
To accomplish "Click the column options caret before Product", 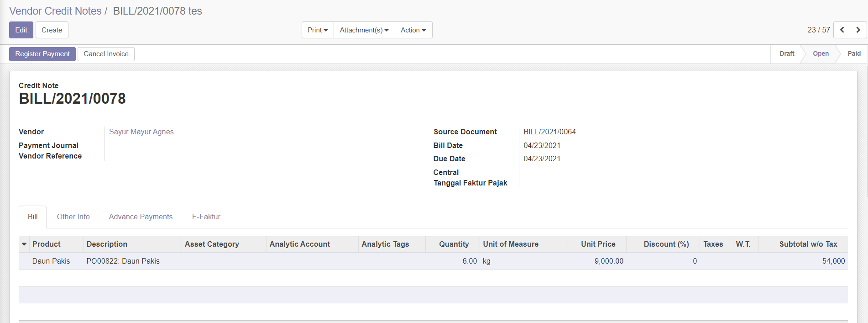I will (x=24, y=244).
